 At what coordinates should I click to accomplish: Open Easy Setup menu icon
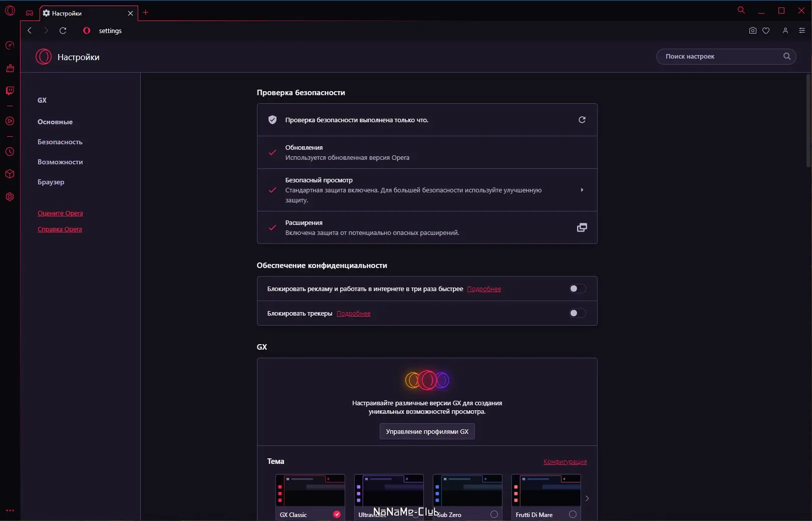tap(801, 31)
